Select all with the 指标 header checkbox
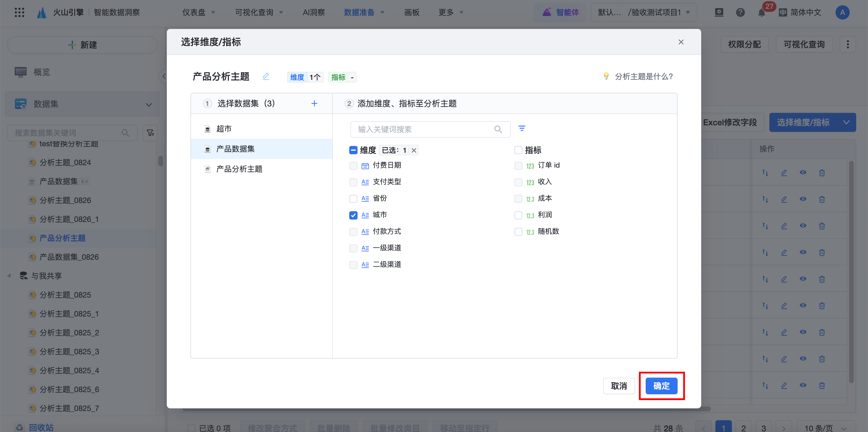 click(518, 150)
